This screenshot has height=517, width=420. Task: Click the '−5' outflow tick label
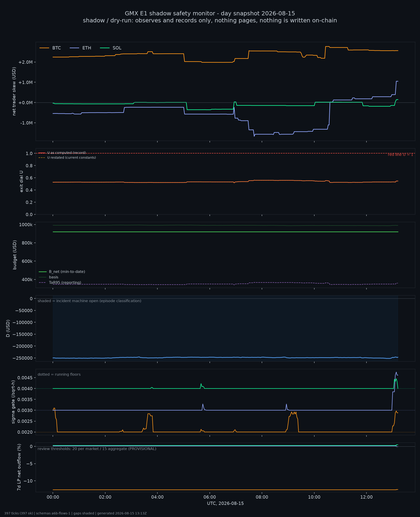click(x=30, y=464)
